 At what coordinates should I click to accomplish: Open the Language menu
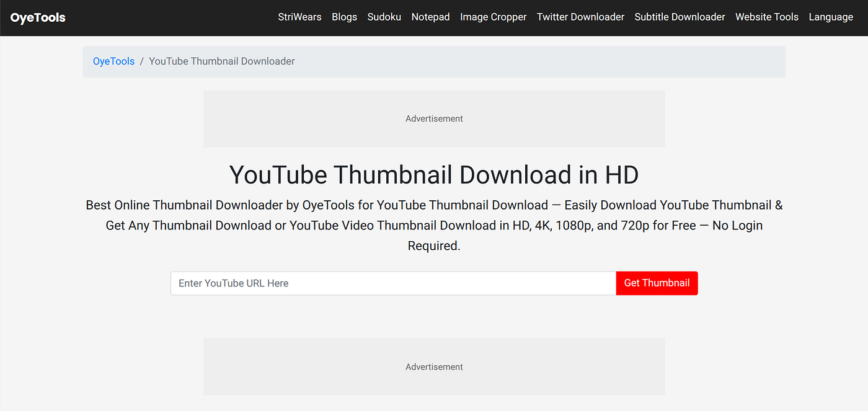(x=831, y=17)
